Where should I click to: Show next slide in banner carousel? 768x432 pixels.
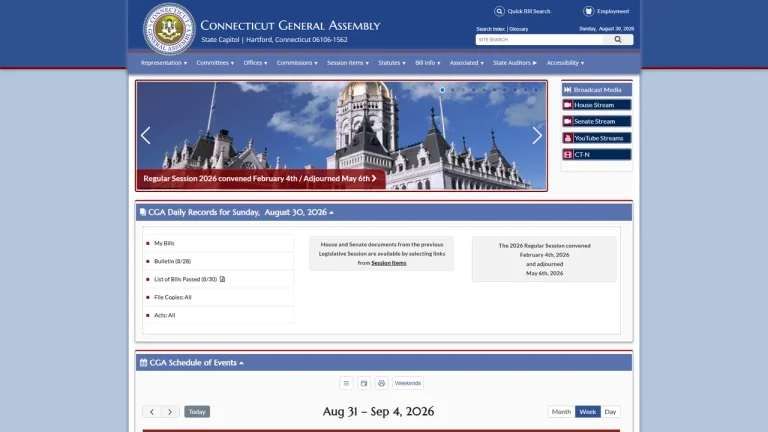pos(537,136)
